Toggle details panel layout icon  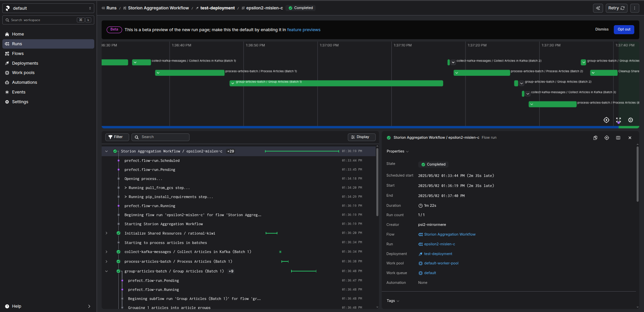coord(618,138)
